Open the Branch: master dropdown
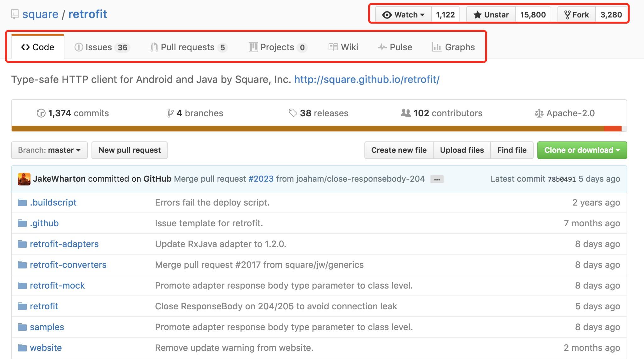644x359 pixels. [49, 150]
